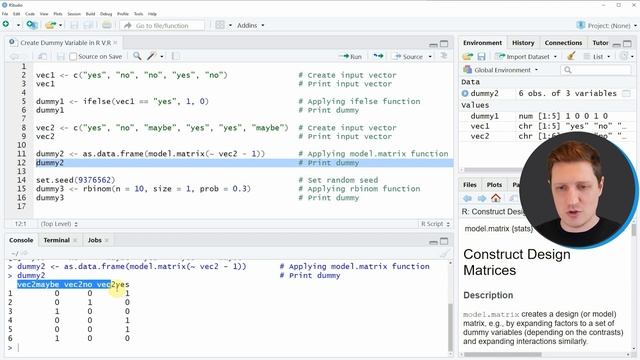Expand the dummy2 data frame entry

465,93
